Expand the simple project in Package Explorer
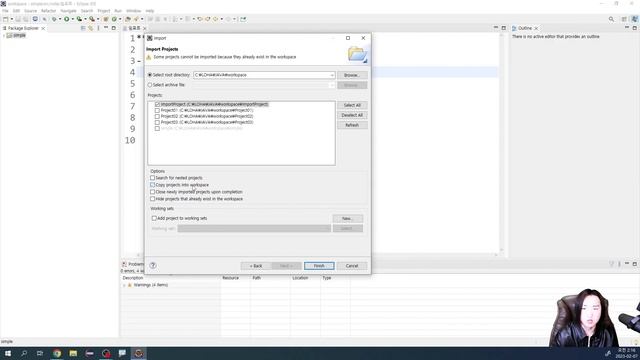This screenshot has height=360, width=640. coord(4,36)
